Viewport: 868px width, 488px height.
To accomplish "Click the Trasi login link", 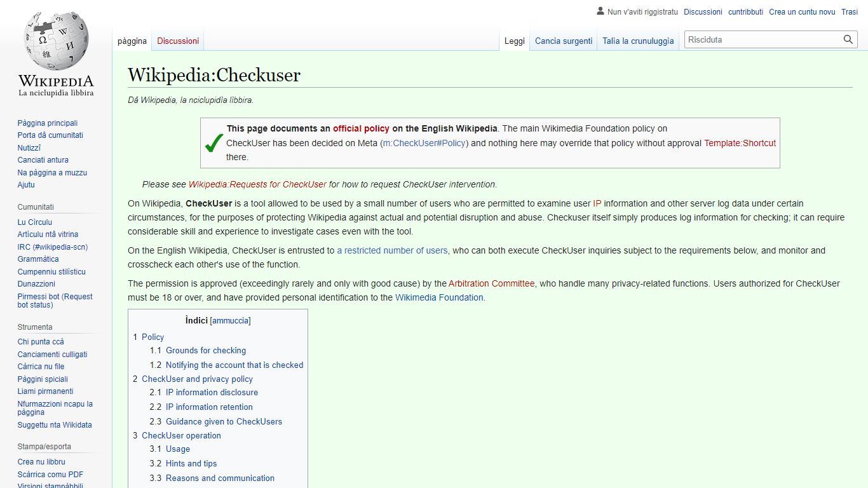I will [850, 12].
